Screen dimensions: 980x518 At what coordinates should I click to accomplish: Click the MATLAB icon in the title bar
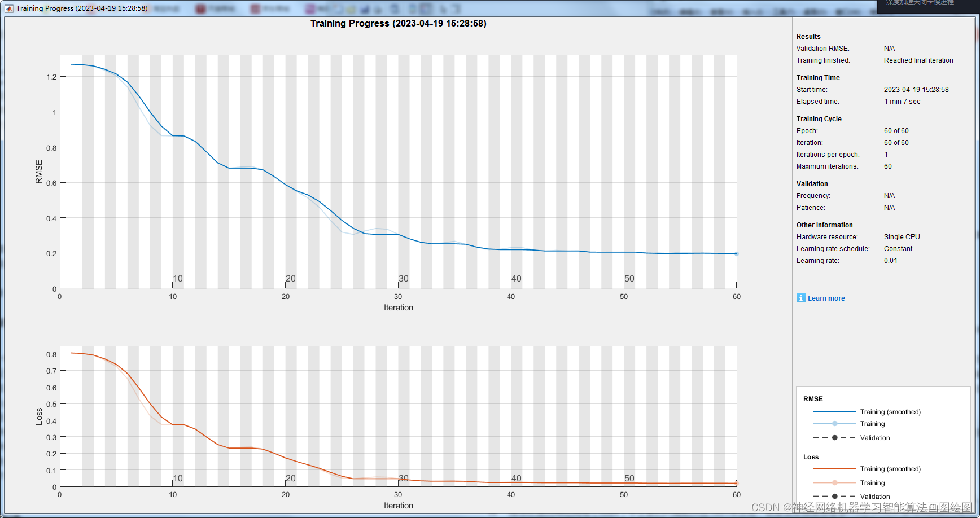[9, 8]
